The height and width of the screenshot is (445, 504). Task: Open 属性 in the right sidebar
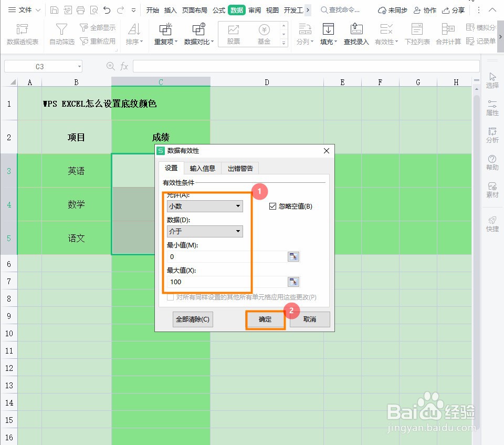(492, 108)
